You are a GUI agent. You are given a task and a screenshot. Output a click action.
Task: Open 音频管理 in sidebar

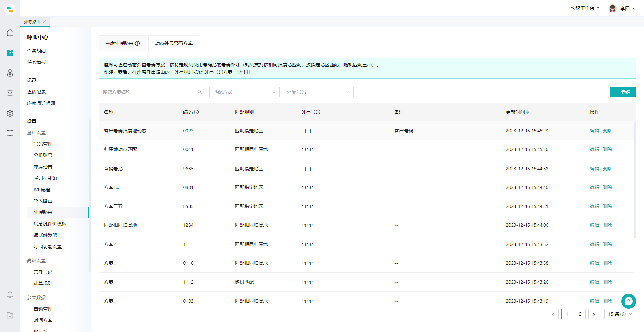(43, 309)
